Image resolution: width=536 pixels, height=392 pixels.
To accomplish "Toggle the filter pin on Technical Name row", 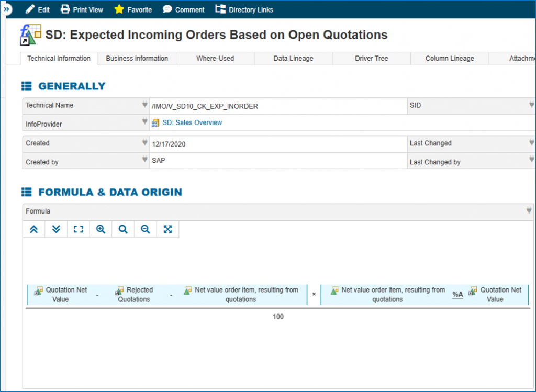I will pyautogui.click(x=144, y=105).
